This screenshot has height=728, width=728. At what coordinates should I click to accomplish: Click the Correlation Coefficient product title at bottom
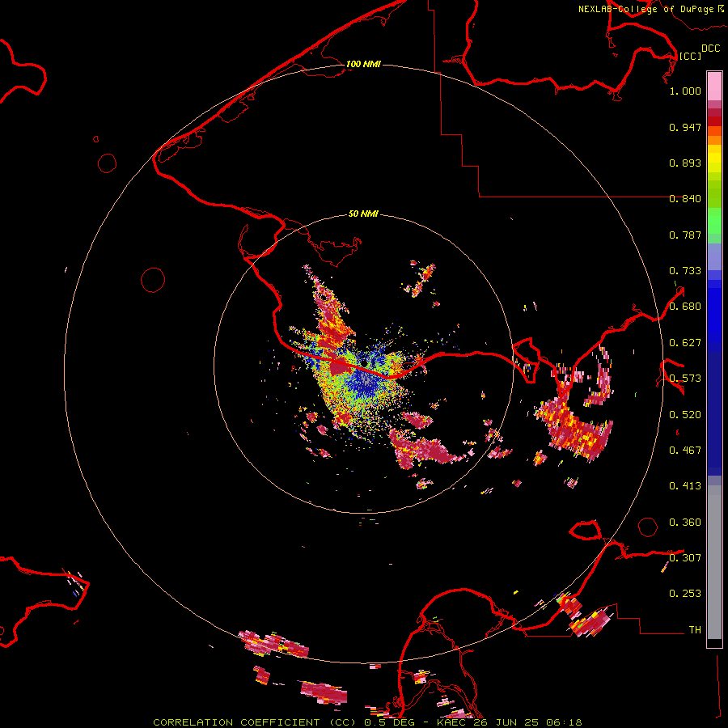tap(255, 722)
